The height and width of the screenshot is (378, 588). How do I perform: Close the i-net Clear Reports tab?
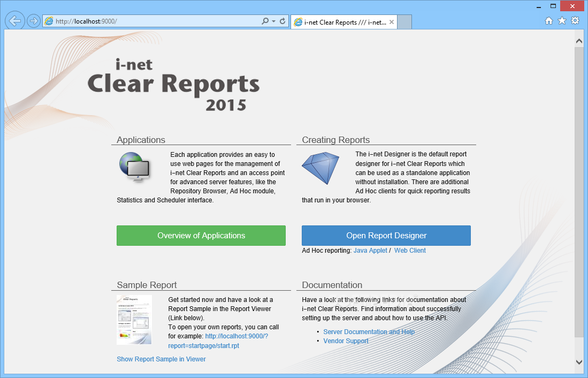point(392,22)
